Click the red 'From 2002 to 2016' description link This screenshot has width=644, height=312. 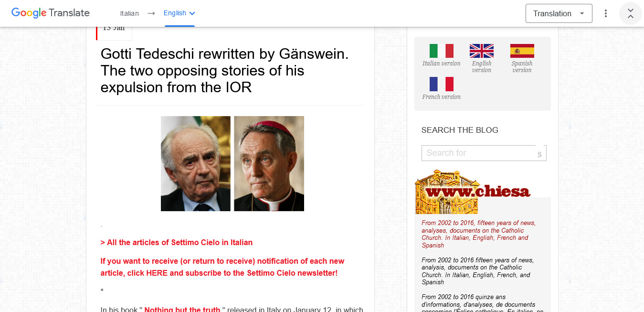[x=479, y=234]
